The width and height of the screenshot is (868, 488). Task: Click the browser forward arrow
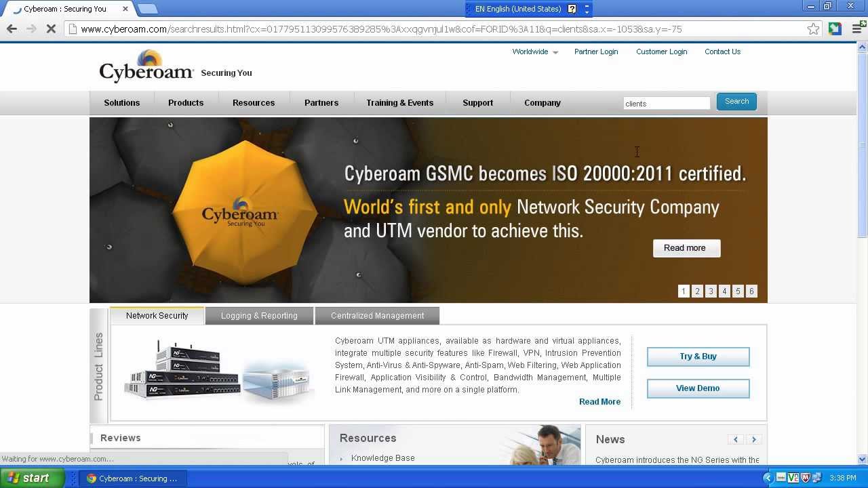coord(31,28)
